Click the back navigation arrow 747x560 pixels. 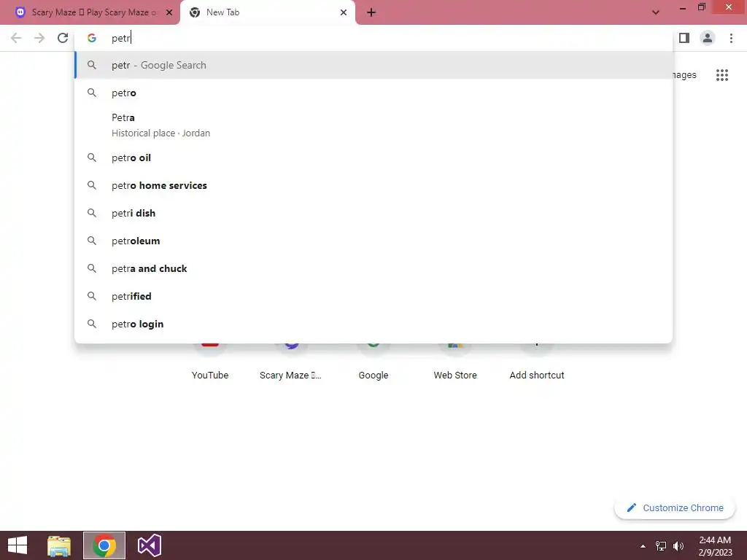16,38
